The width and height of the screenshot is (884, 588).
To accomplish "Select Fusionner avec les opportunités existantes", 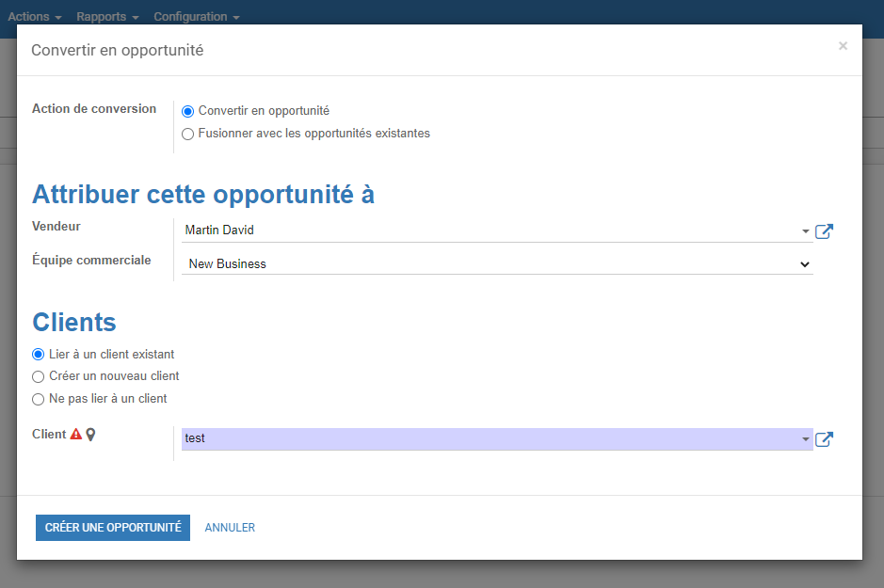I will (187, 134).
